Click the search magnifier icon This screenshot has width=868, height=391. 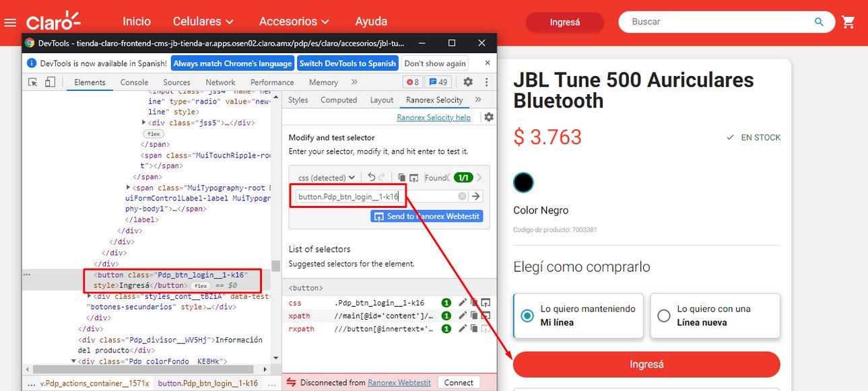tap(820, 22)
